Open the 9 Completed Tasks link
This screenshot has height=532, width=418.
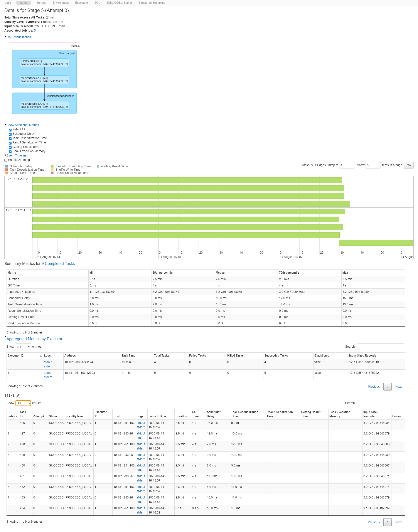click(58, 264)
